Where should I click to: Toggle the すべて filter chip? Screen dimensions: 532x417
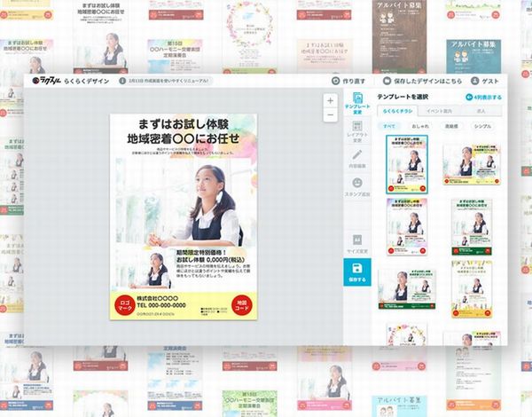[389, 127]
